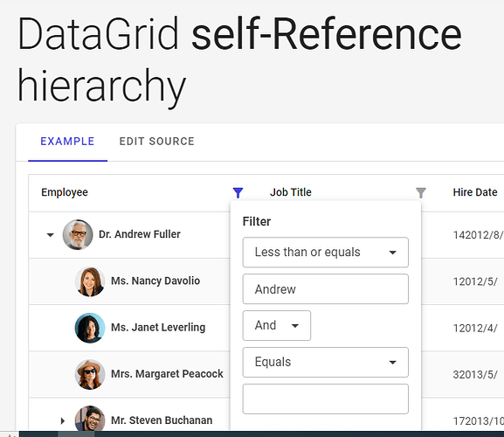The image size is (504, 437).
Task: Click the empty second filter value field
Action: tap(326, 399)
